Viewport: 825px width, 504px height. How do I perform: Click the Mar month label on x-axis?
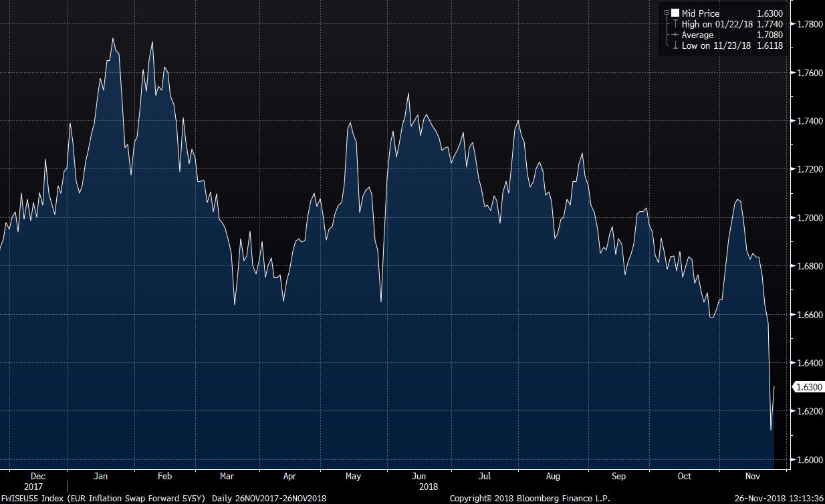coord(227,477)
